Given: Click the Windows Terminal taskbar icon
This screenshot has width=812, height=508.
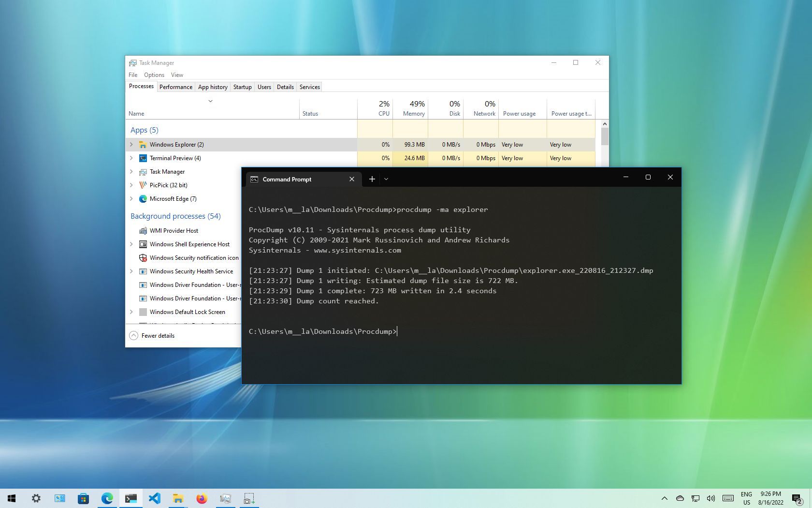Looking at the screenshot, I should click(x=131, y=498).
